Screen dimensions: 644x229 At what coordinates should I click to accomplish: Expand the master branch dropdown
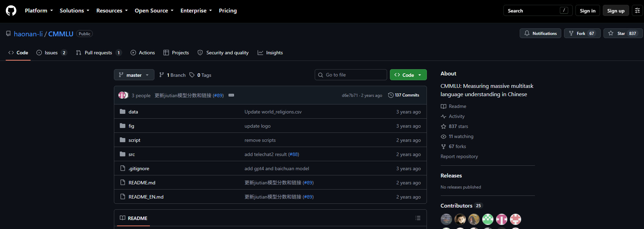click(x=134, y=75)
